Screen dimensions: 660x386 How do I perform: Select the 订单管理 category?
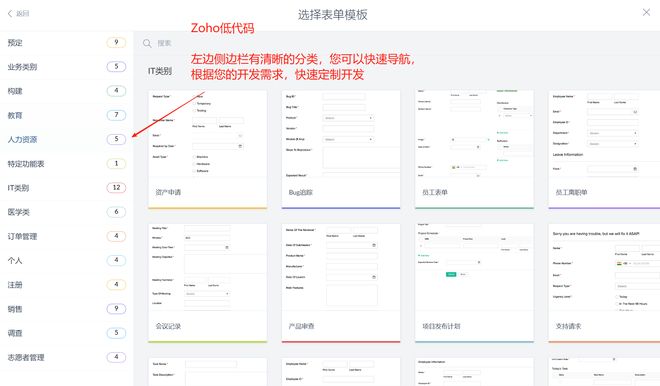click(x=67, y=236)
